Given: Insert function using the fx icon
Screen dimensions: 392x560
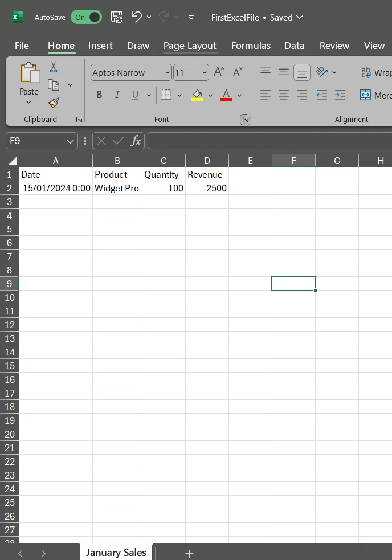Looking at the screenshot, I should point(136,141).
